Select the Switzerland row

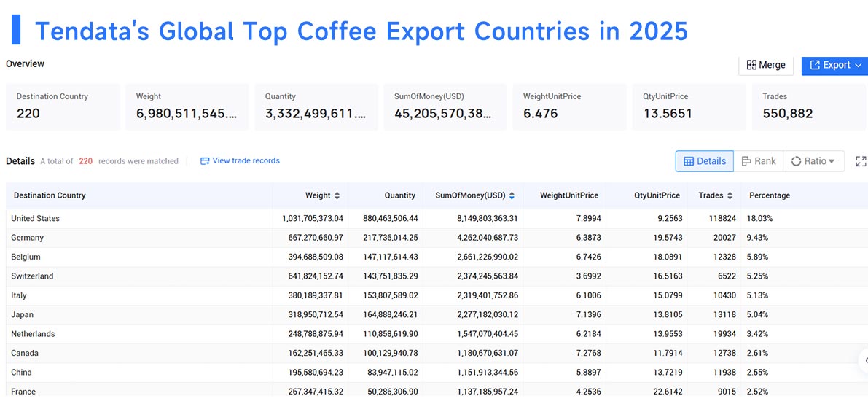[437, 276]
